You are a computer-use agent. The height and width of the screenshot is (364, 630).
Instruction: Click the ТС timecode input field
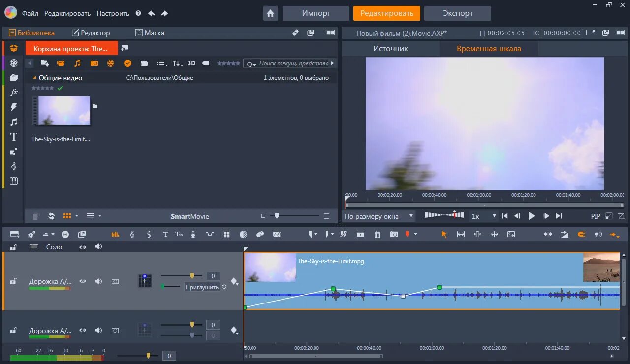[x=562, y=33]
